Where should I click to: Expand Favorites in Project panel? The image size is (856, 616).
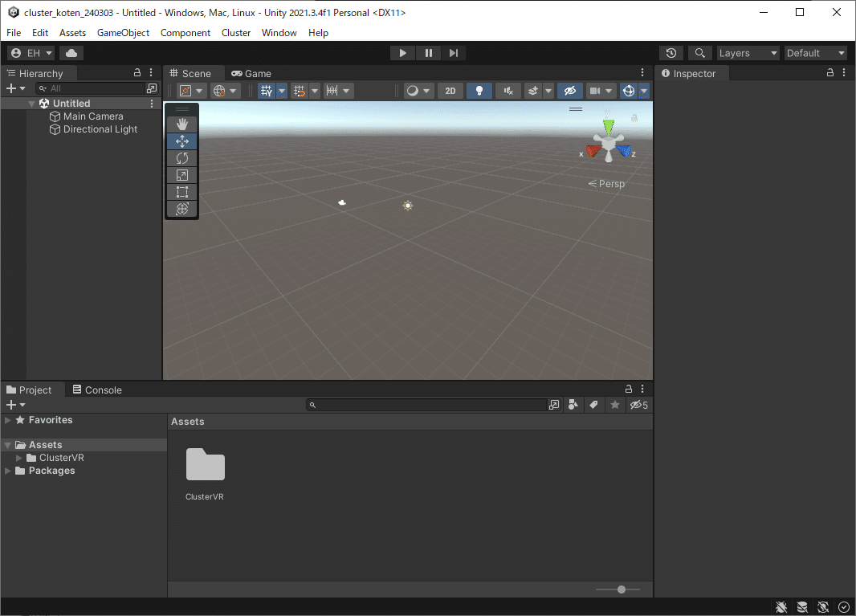8,420
